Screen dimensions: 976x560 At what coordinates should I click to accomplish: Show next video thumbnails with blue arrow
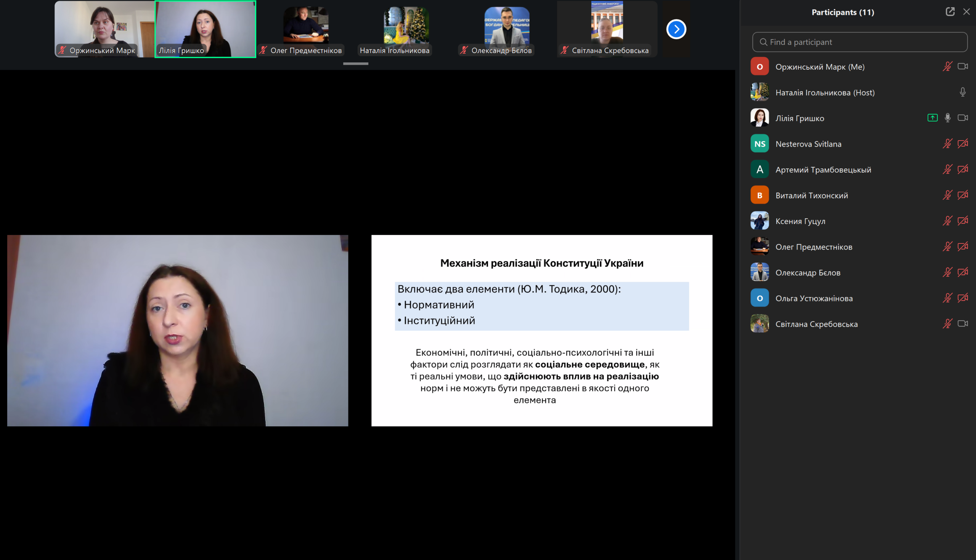tap(676, 29)
